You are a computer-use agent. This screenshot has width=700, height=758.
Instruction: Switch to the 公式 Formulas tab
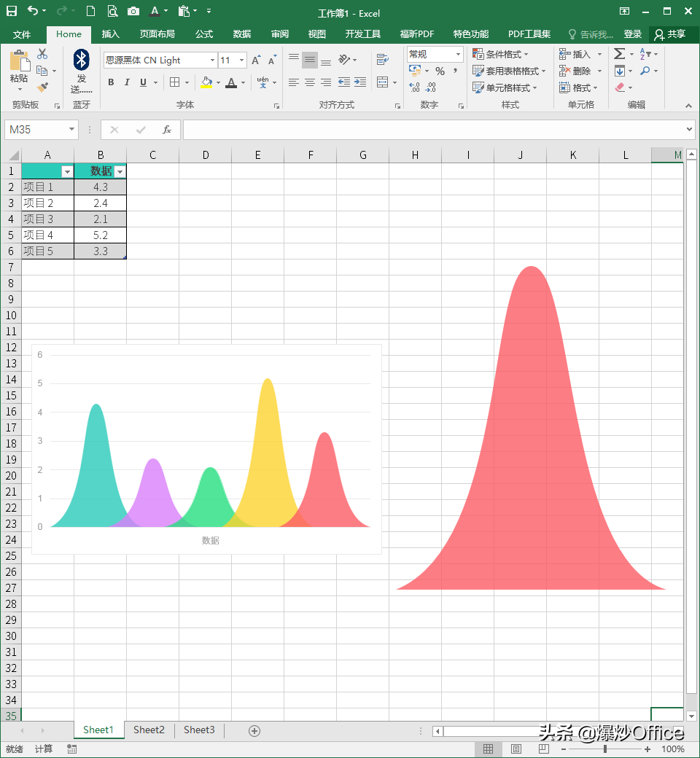[204, 34]
